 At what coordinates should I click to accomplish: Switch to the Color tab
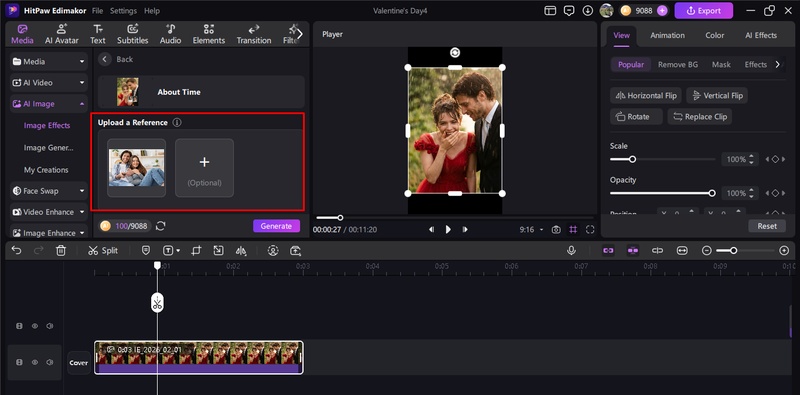(714, 35)
